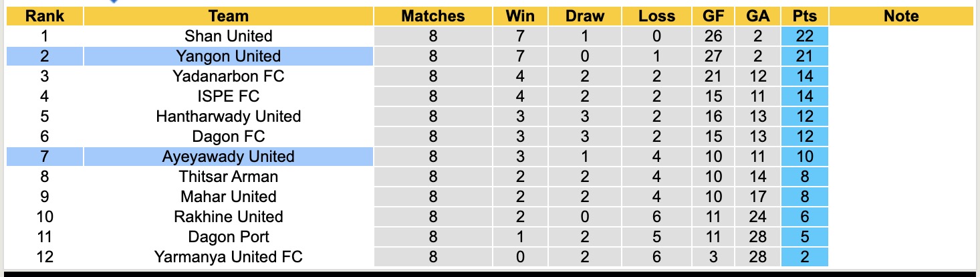980x277 pixels.
Task: Click the ISPE FC team name
Action: tap(228, 96)
